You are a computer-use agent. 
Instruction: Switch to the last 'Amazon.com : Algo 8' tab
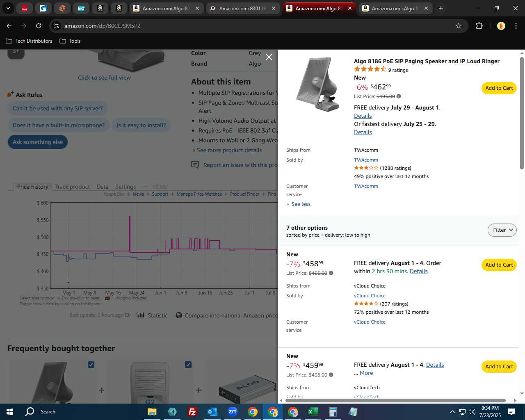tap(395, 8)
